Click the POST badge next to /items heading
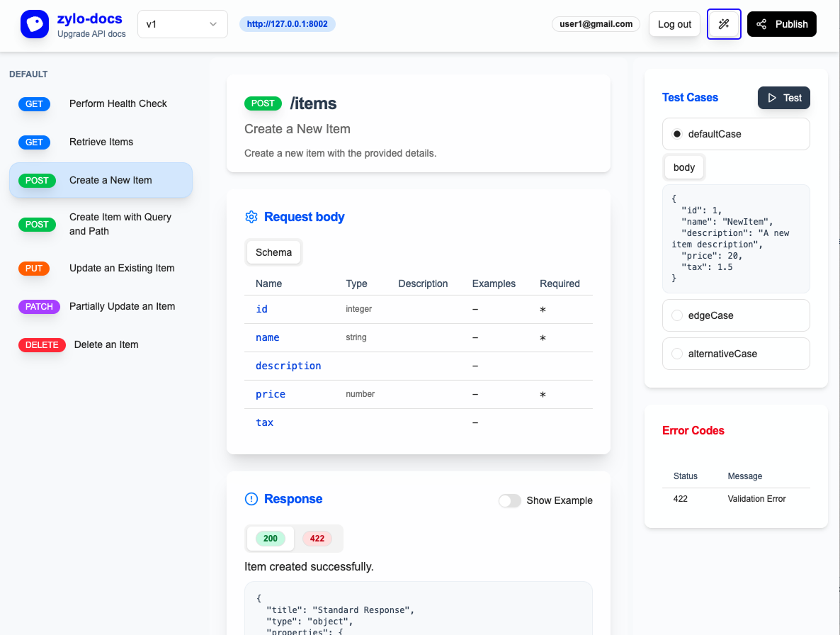Image resolution: width=840 pixels, height=635 pixels. click(x=263, y=103)
